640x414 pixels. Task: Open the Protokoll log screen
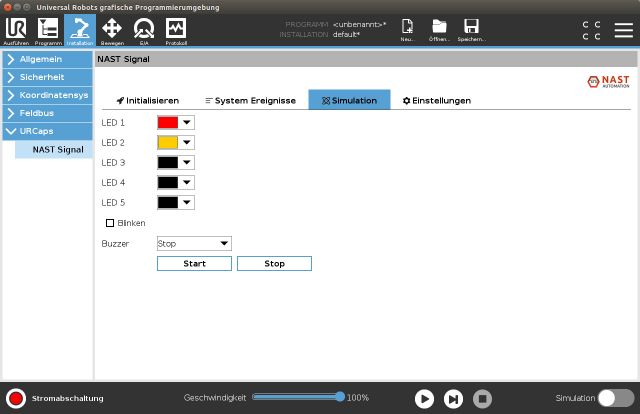click(175, 30)
